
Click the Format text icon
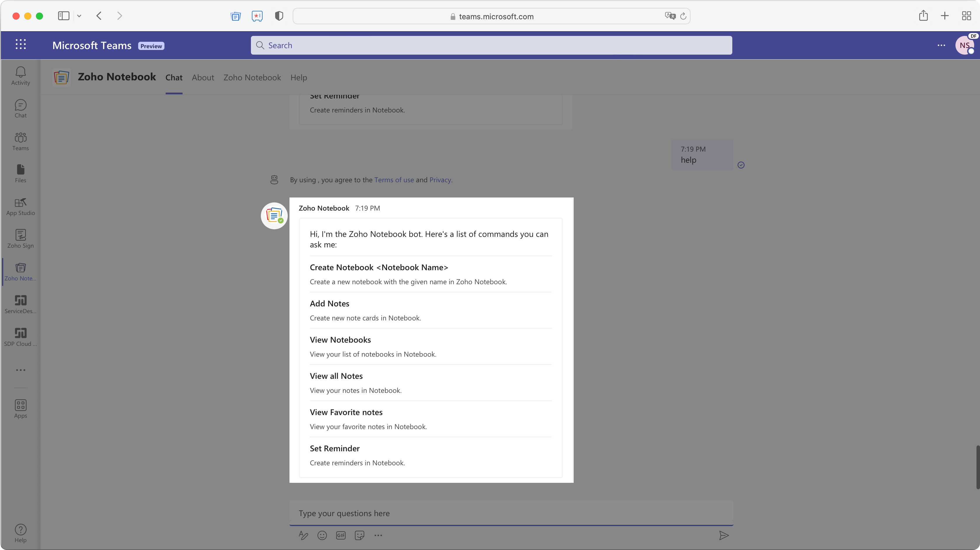(303, 536)
